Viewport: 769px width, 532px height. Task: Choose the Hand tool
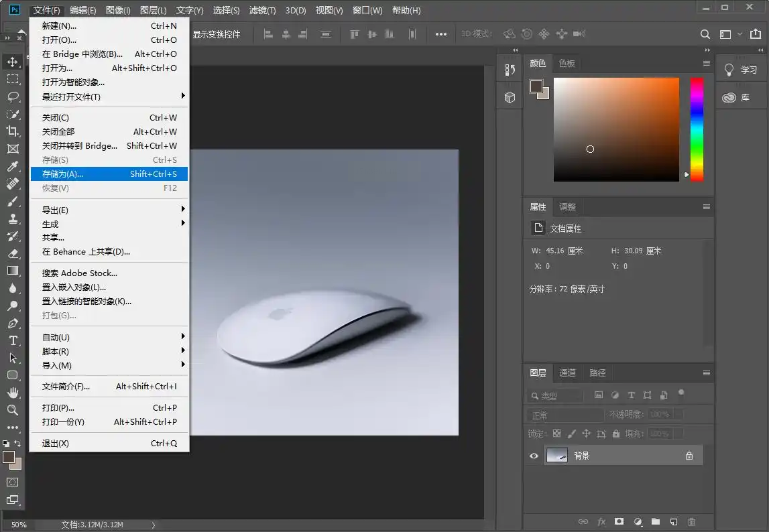13,393
